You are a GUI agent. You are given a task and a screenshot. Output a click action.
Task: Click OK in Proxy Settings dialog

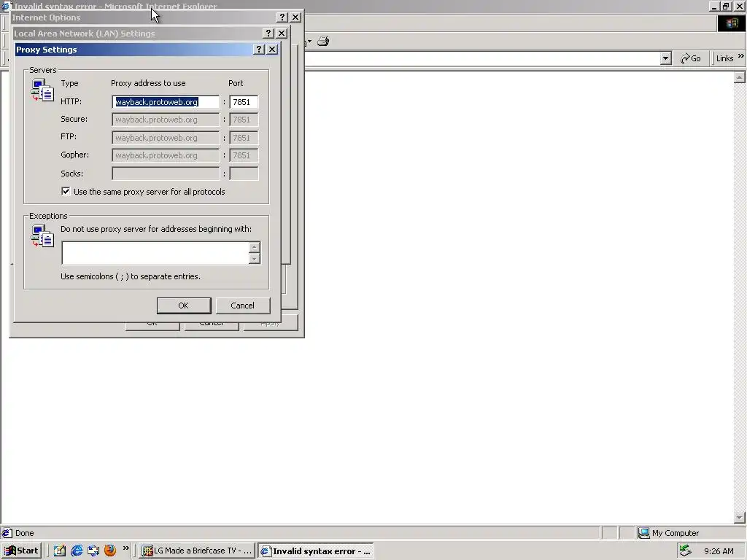(x=183, y=306)
